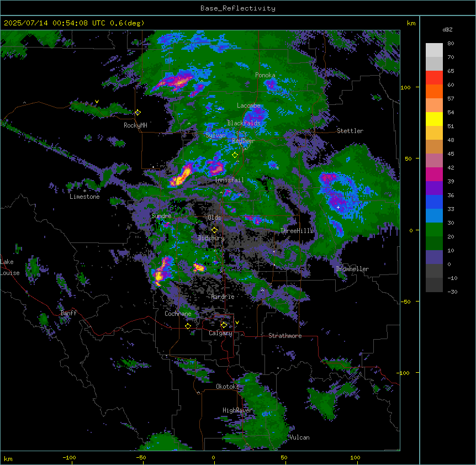Select the yellow 51–54 dBZ legend swatch

click(x=434, y=119)
